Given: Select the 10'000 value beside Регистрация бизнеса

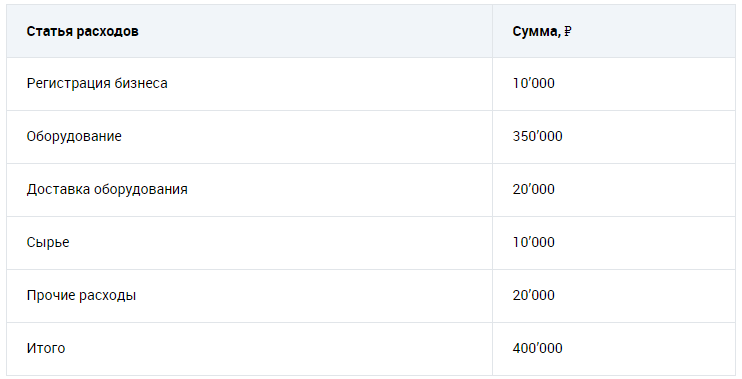Looking at the screenshot, I should tap(534, 83).
